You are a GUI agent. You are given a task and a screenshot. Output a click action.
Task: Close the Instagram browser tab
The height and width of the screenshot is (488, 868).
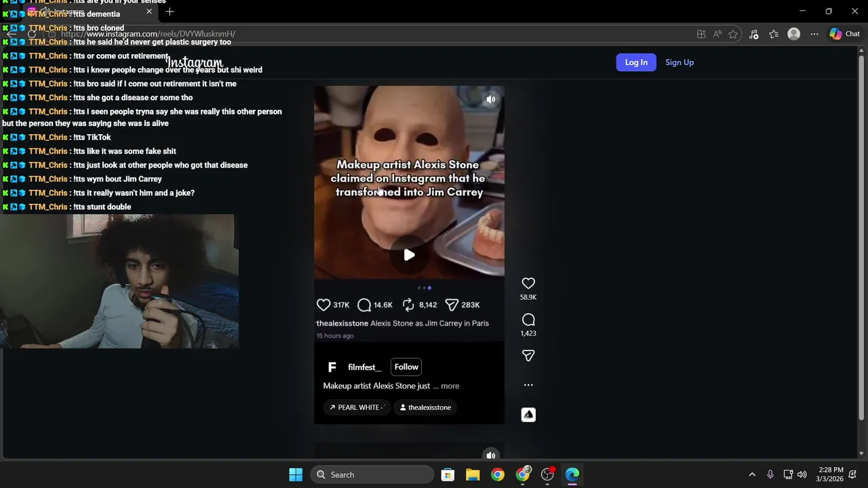(x=149, y=12)
